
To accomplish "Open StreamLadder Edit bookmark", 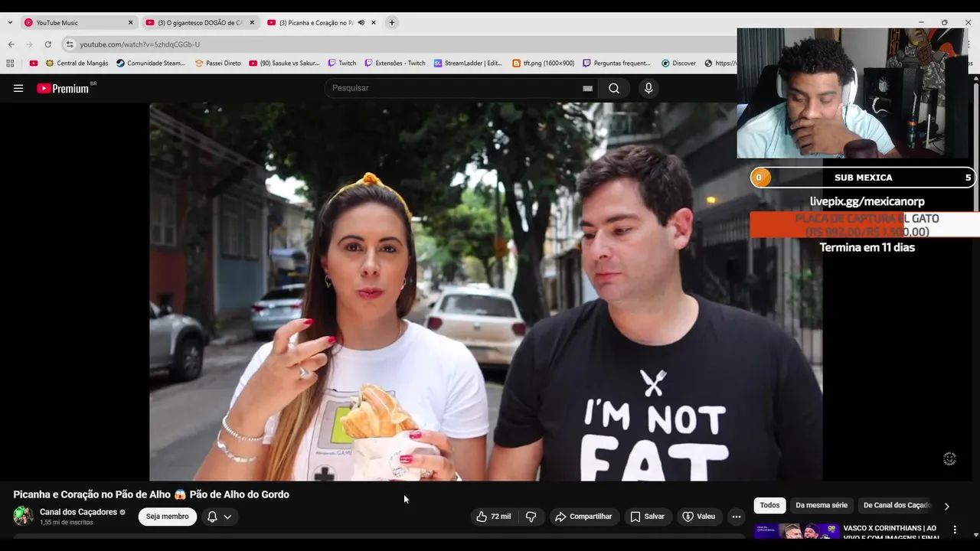I will click(x=468, y=64).
